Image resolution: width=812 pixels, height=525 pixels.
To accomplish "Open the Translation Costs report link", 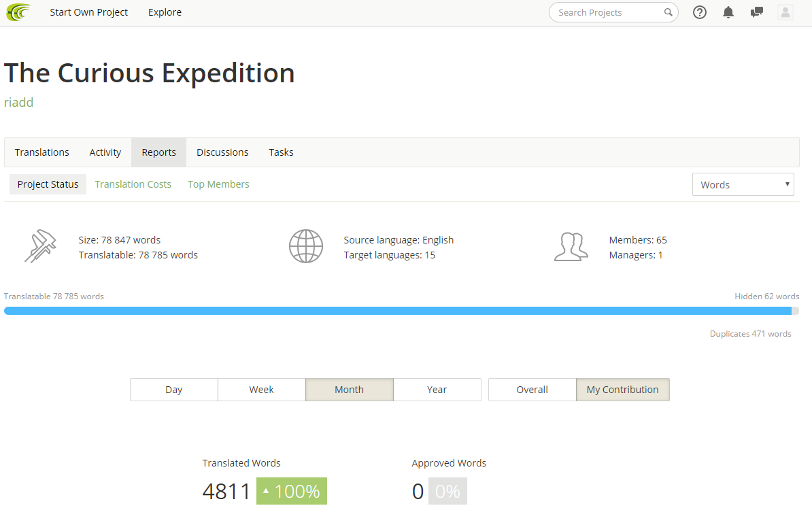I will tap(133, 184).
